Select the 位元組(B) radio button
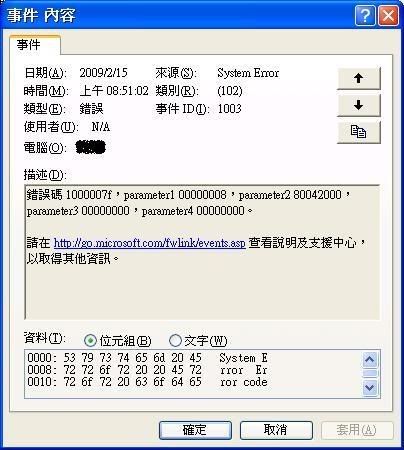404x450 pixels. (x=90, y=340)
